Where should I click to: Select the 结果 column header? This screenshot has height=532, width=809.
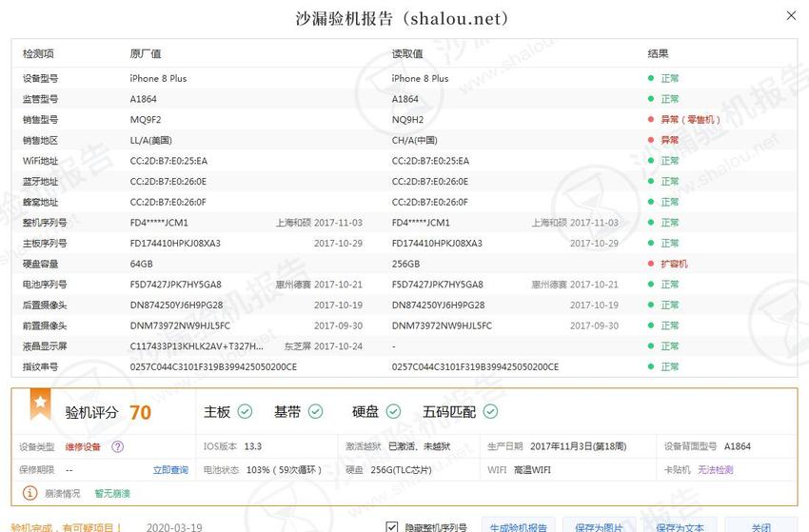click(x=658, y=53)
